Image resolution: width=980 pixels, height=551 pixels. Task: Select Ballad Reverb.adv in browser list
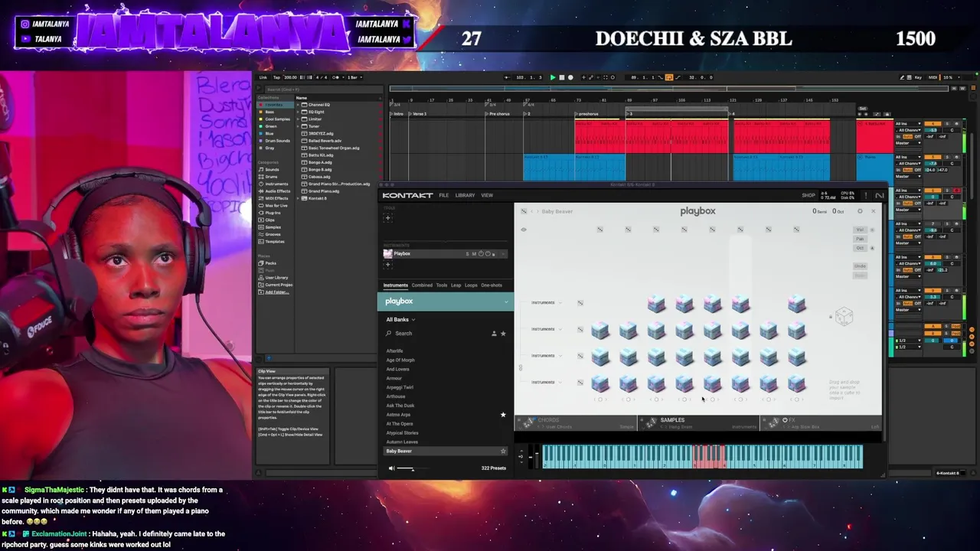coord(325,141)
